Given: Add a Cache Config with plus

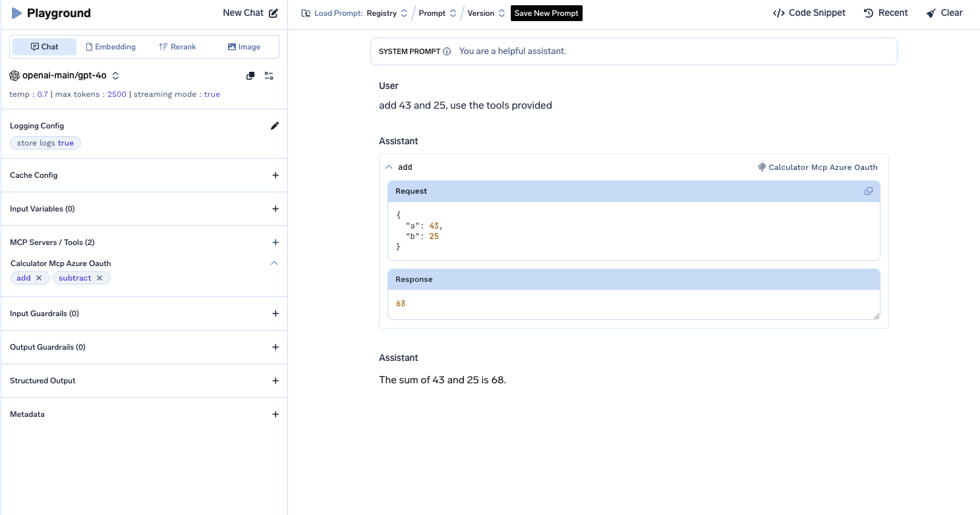Looking at the screenshot, I should coord(275,175).
